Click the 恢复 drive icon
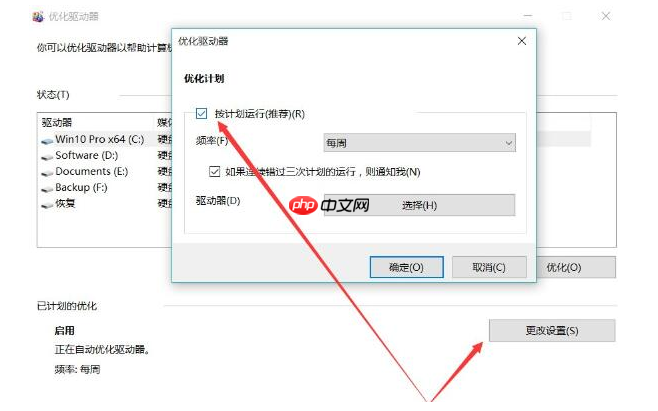Image resolution: width=658 pixels, height=411 pixels. coord(47,205)
